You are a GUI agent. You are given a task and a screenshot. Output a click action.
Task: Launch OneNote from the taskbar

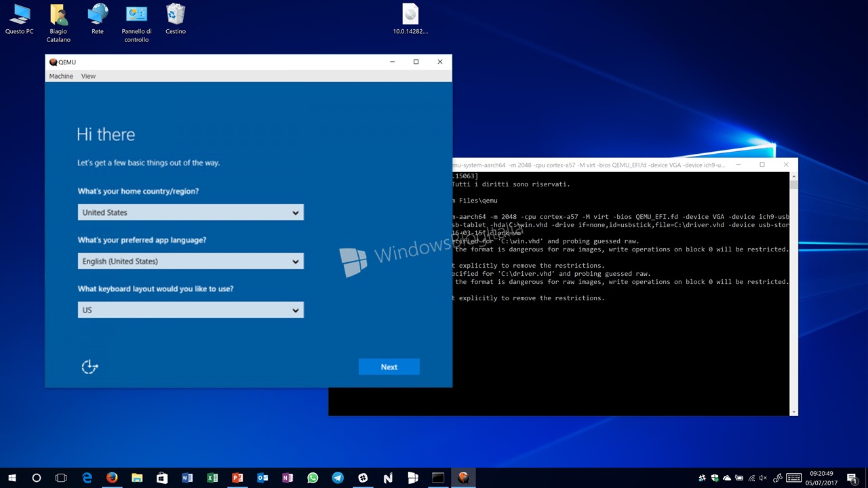pyautogui.click(x=288, y=478)
